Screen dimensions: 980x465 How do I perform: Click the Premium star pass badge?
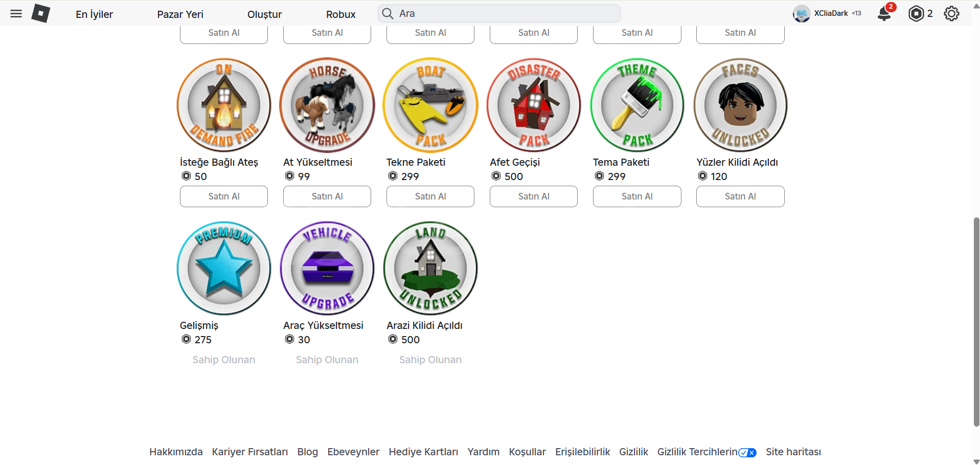[224, 268]
